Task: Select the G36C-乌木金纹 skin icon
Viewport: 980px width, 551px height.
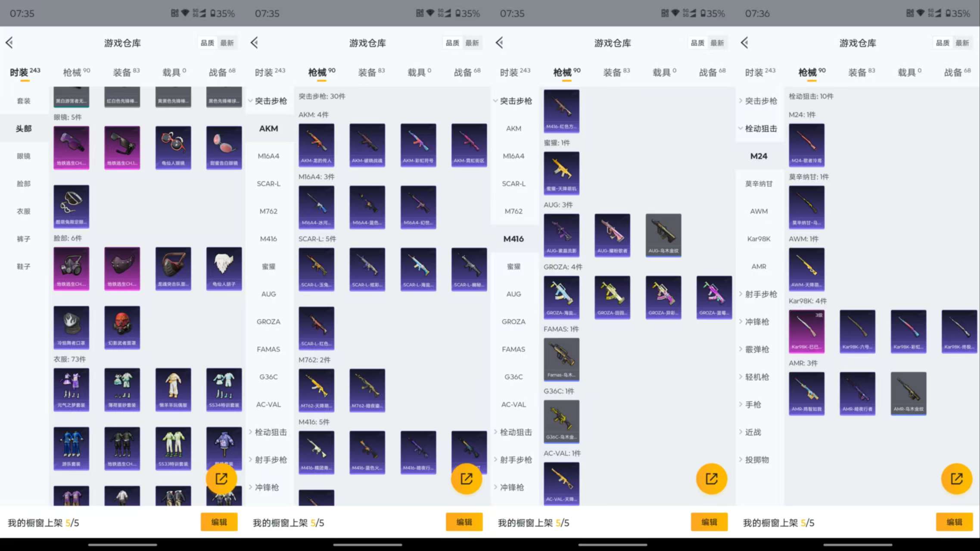Action: tap(562, 421)
